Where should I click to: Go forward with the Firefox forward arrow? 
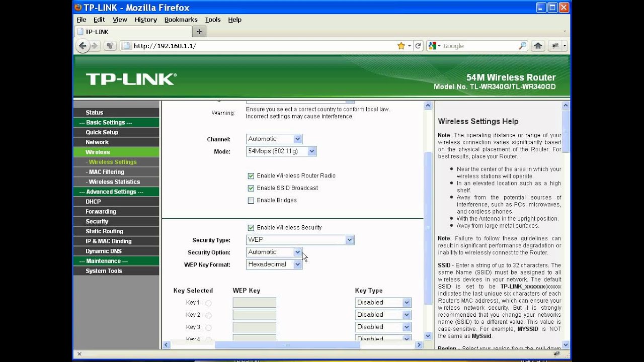point(94,46)
